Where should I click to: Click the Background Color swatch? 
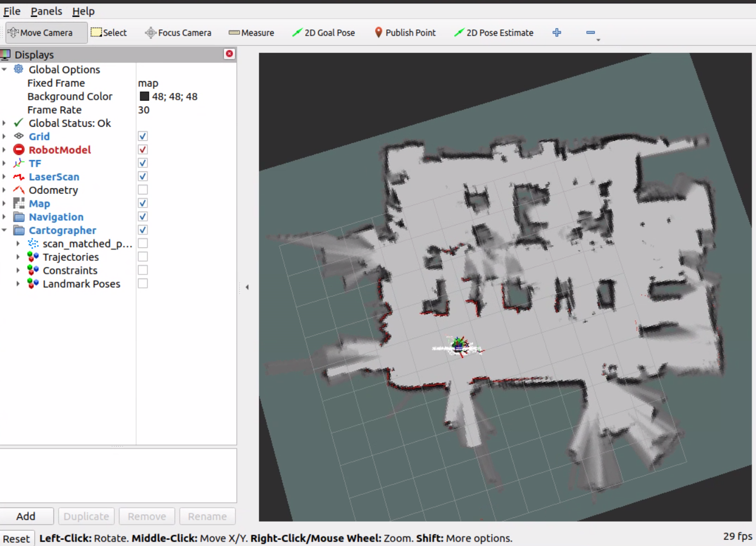(x=144, y=96)
